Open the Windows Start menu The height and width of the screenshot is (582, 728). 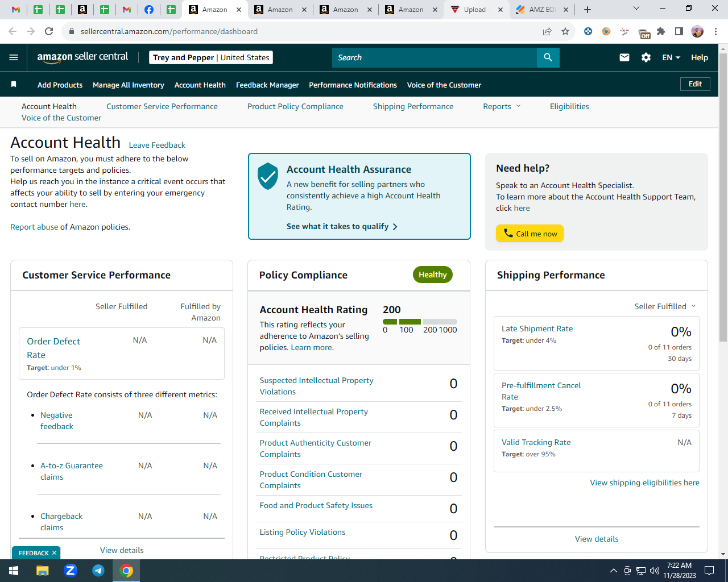(x=14, y=571)
